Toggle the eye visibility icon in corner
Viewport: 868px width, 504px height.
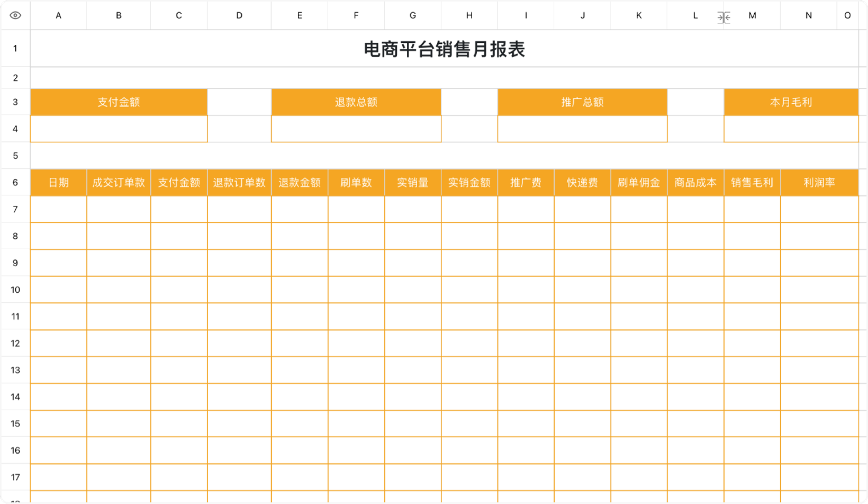click(x=15, y=15)
